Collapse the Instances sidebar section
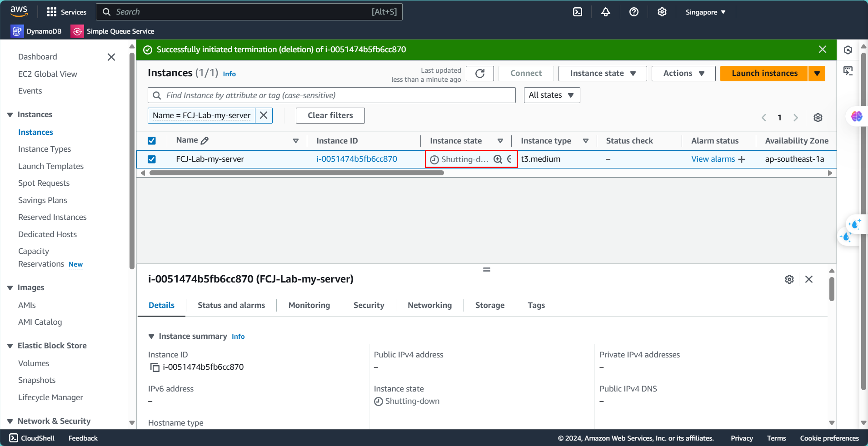868x446 pixels. point(10,115)
